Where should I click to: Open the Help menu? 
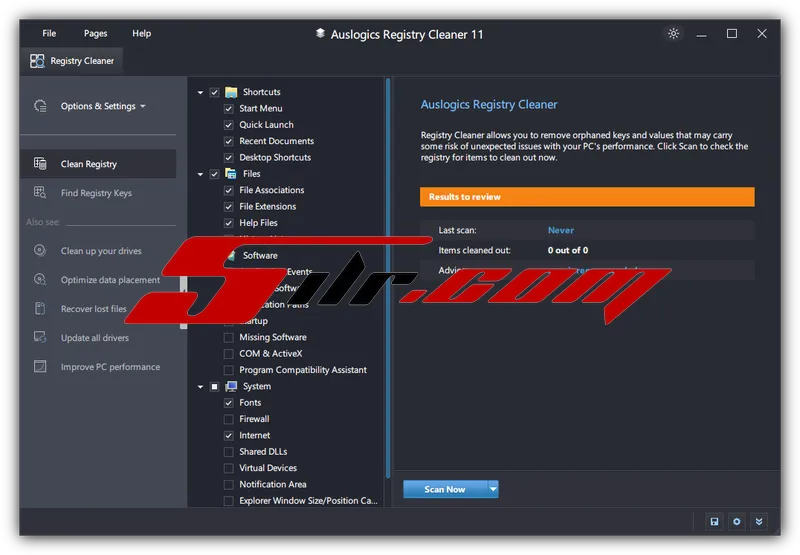click(x=141, y=34)
